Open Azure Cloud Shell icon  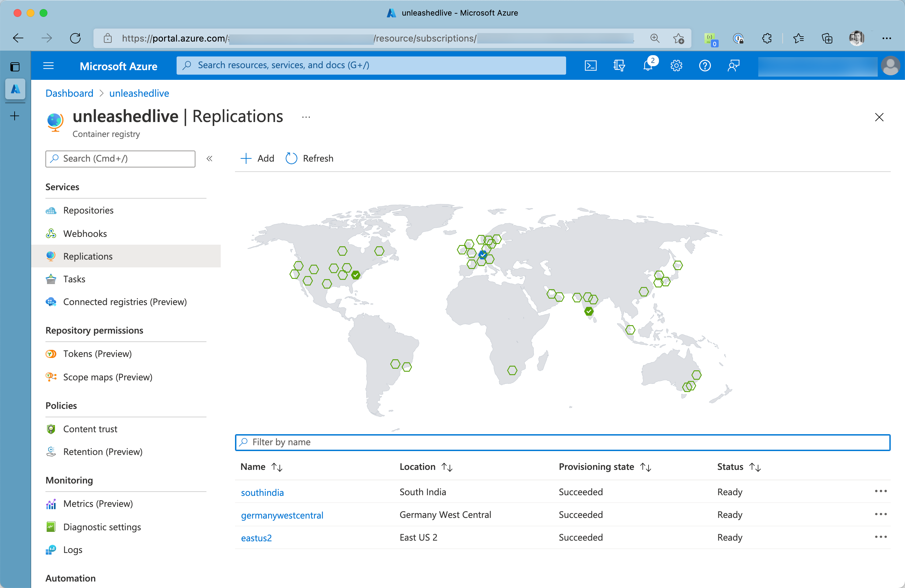click(x=590, y=66)
